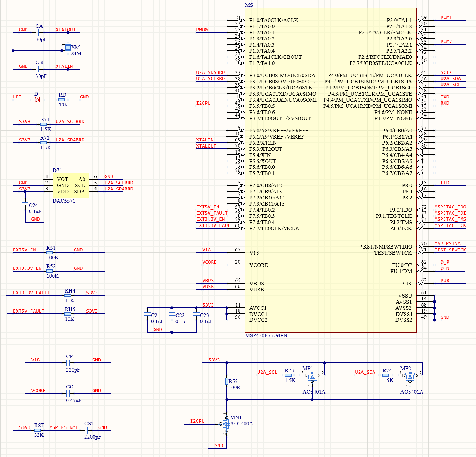The width and height of the screenshot is (476, 457).
Task: Click VCORE net label at pin 20
Action: pos(209,262)
